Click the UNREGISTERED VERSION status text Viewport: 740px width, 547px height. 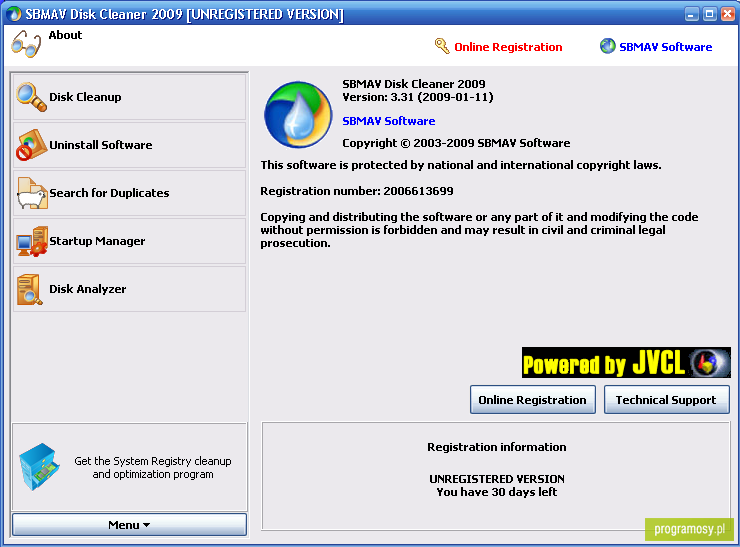[496, 479]
